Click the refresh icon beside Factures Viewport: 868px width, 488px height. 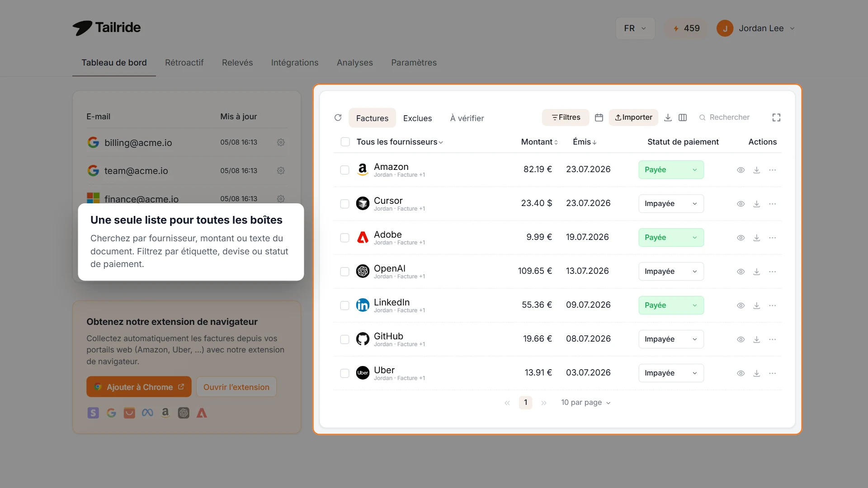(338, 117)
